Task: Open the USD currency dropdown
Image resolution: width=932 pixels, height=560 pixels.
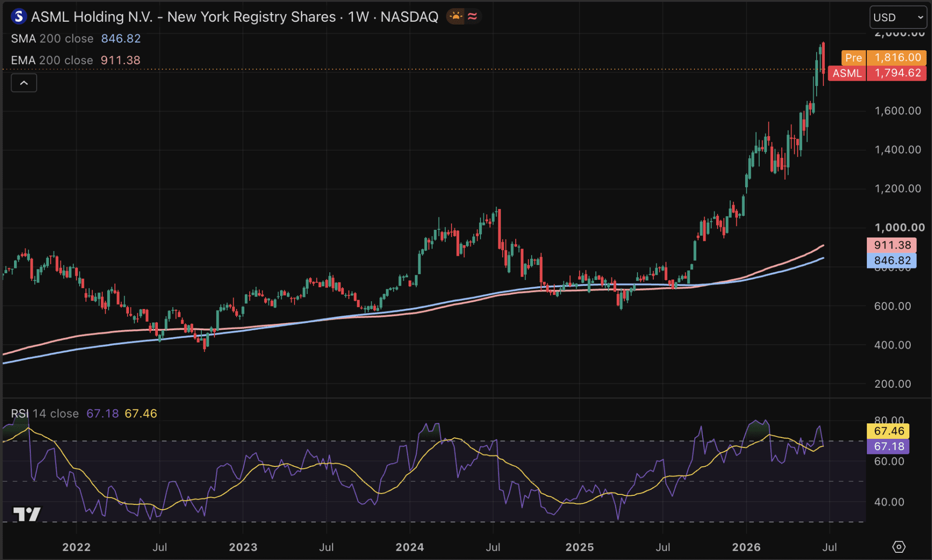Action: click(x=898, y=17)
